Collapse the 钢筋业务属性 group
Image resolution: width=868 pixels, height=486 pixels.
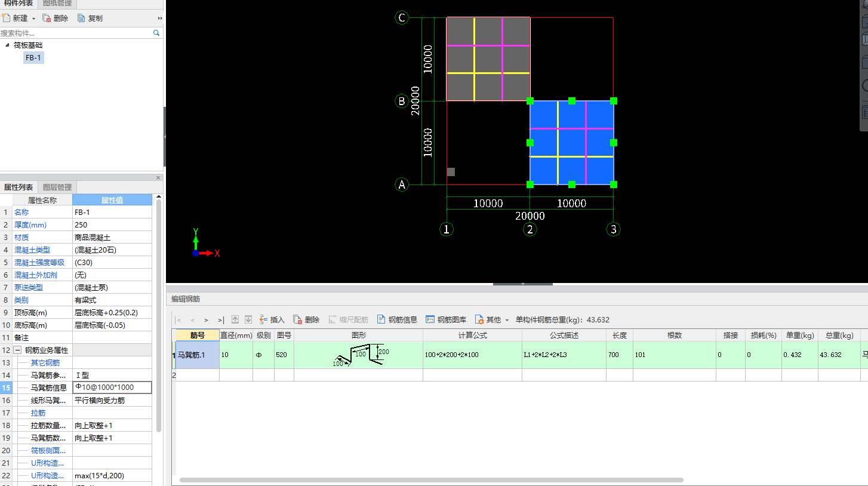pyautogui.click(x=18, y=350)
